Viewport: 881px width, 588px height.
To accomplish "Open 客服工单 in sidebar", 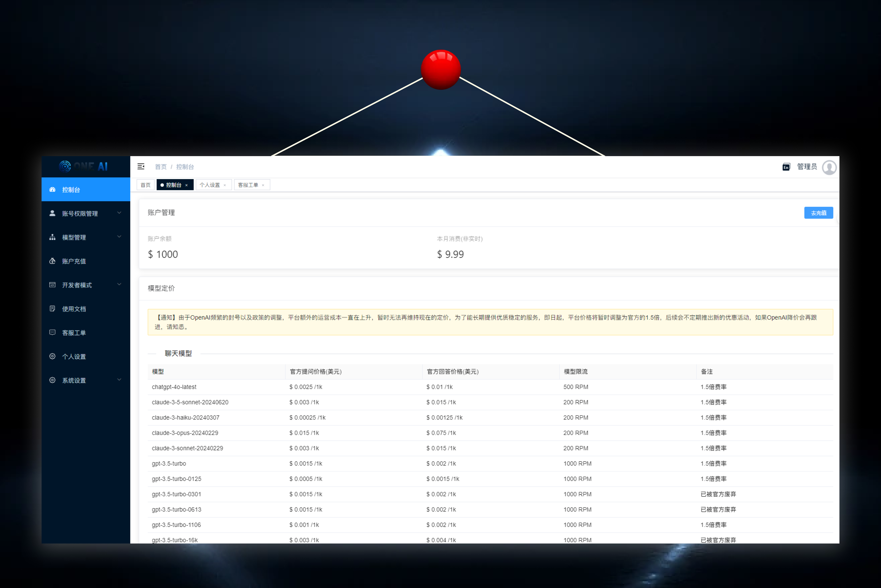I will (74, 333).
